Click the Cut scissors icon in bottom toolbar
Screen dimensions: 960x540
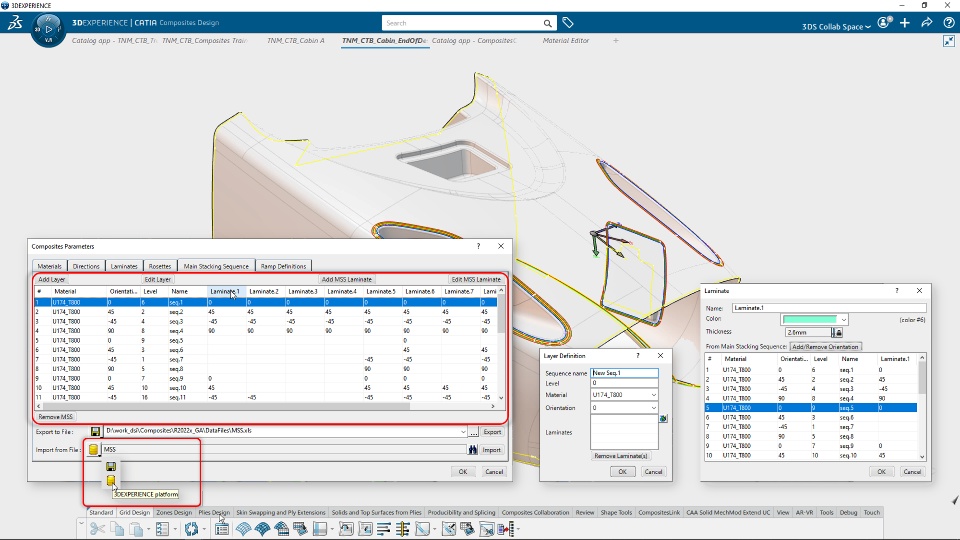tap(97, 529)
